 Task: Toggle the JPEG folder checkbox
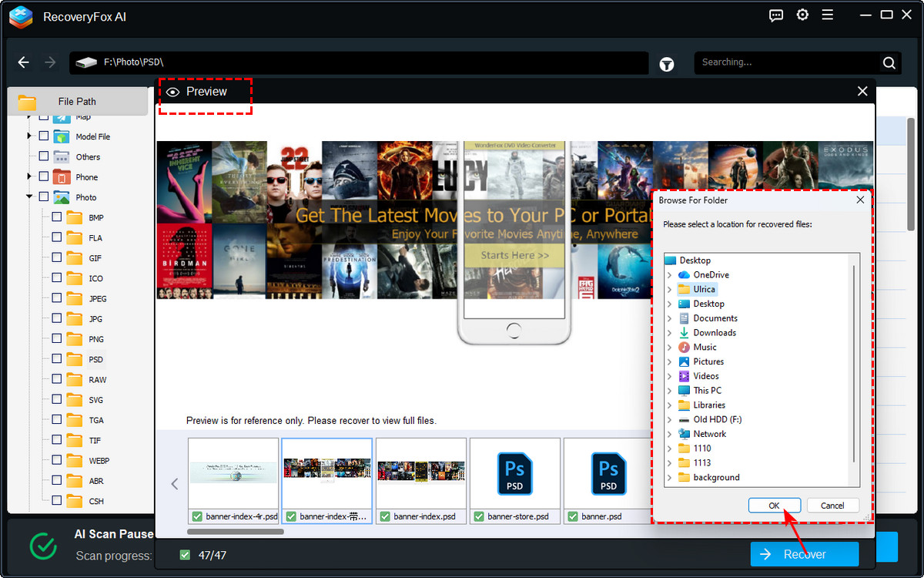click(57, 298)
